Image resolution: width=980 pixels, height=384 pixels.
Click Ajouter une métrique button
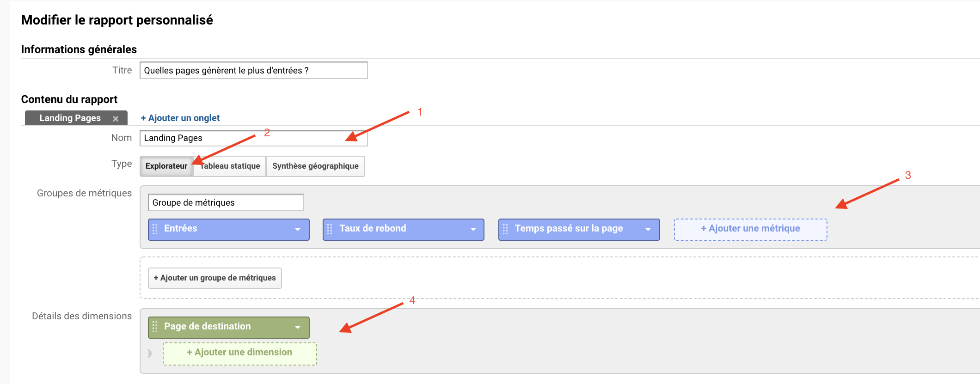(750, 229)
